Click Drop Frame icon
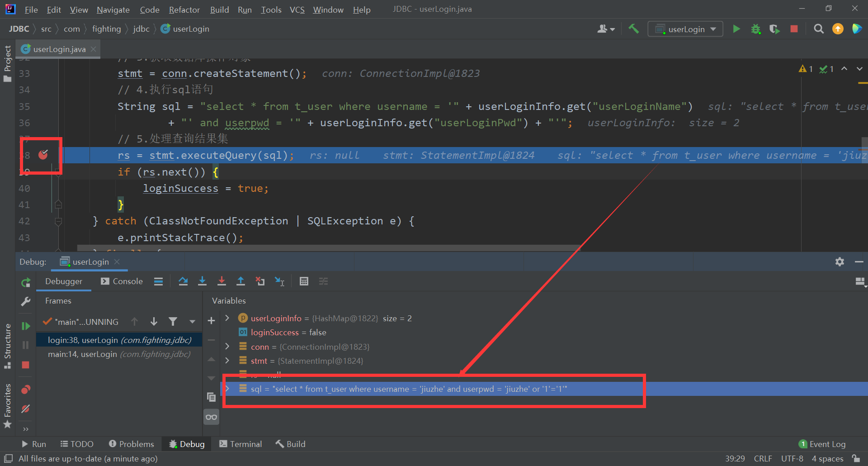 coord(260,281)
